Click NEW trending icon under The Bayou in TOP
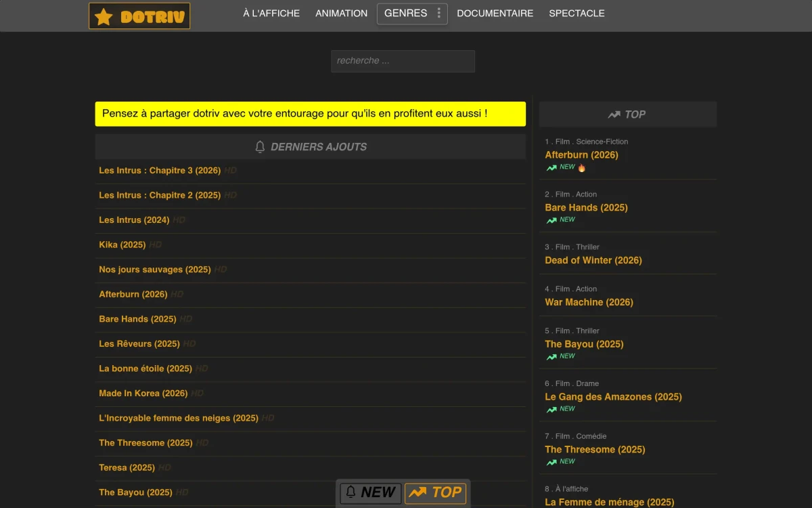The image size is (812, 508). point(552,356)
